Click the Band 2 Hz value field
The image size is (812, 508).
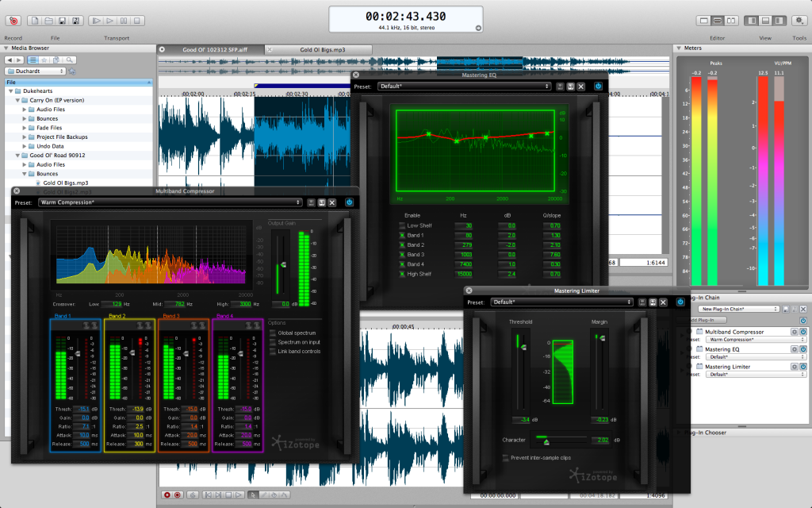pyautogui.click(x=463, y=245)
